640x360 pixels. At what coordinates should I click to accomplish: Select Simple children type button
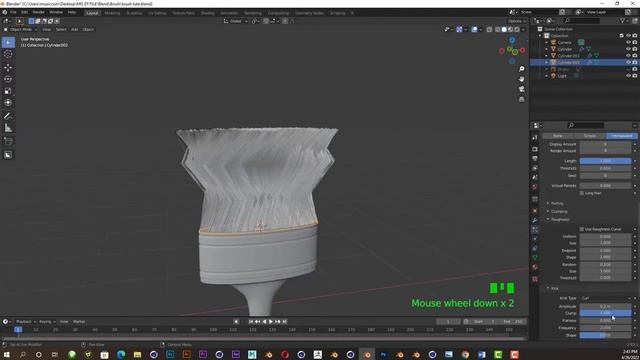[x=590, y=136]
